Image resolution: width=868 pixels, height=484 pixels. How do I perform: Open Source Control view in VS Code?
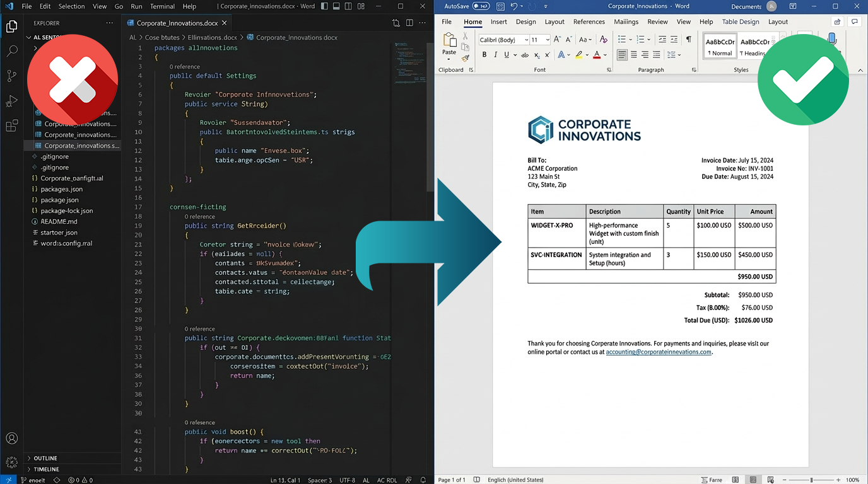pos(11,76)
